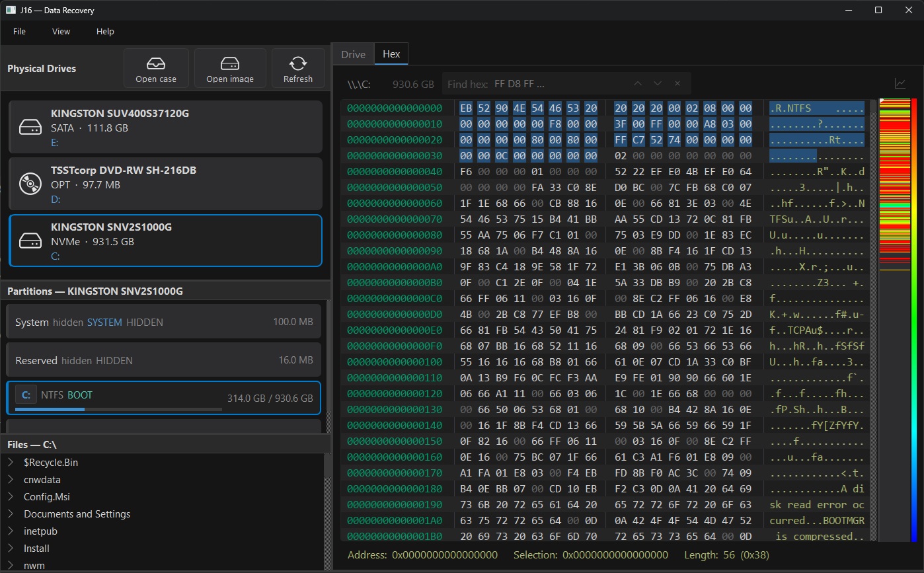The width and height of the screenshot is (924, 573).
Task: Find previous hex match with up chevron
Action: tap(637, 83)
